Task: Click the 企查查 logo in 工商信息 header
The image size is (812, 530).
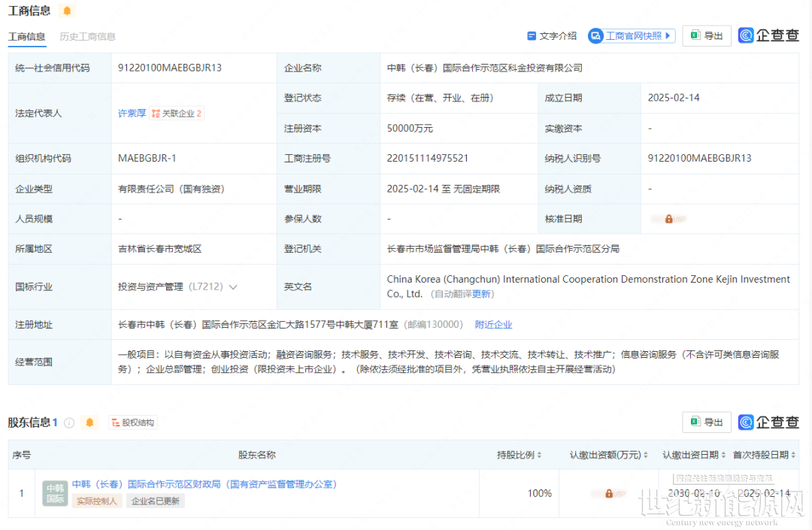Action: [x=768, y=35]
